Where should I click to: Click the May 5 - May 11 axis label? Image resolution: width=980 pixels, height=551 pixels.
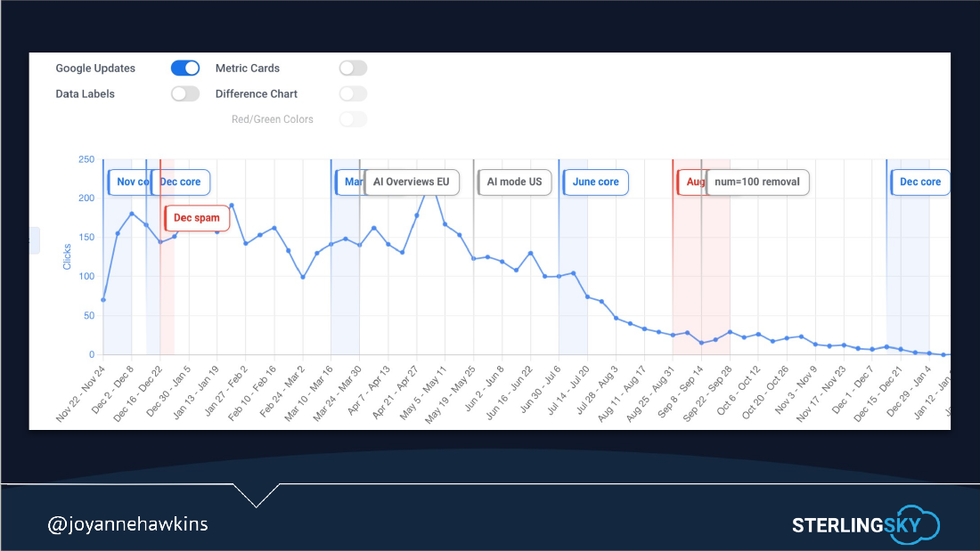click(x=422, y=394)
